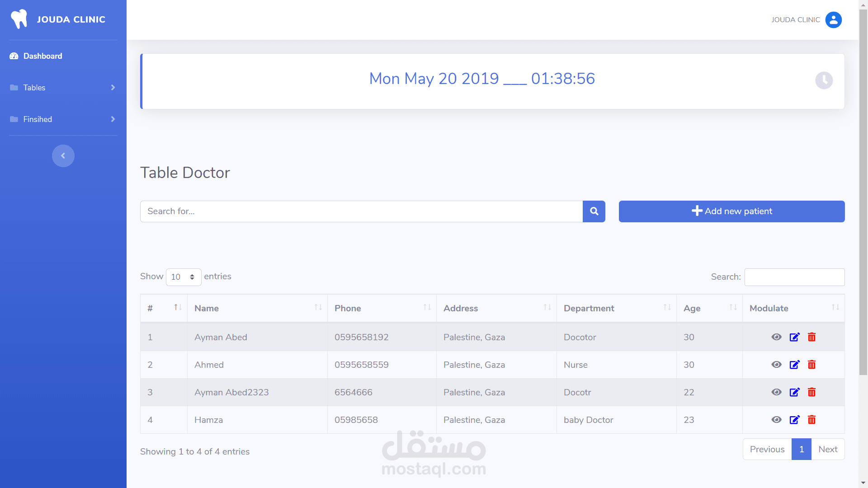This screenshot has width=868, height=488.
Task: Click Add new patient button
Action: point(731,211)
